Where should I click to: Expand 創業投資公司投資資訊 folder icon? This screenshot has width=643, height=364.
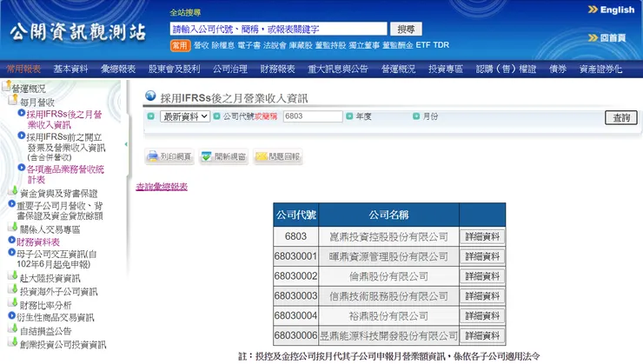pos(13,342)
